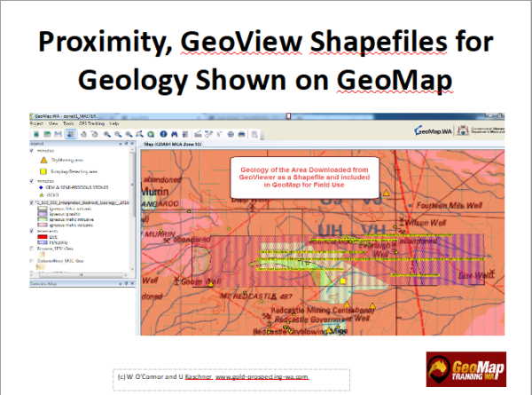
Task: Click the yellow square Scraping/Detecting legend symbol
Action: click(x=43, y=171)
